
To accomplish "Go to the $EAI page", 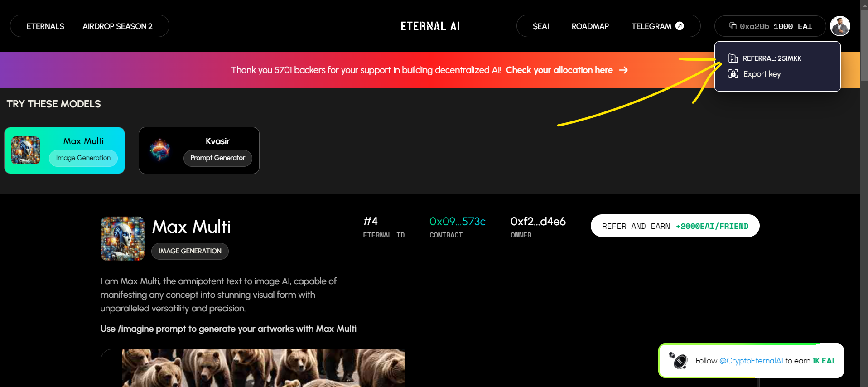I will pyautogui.click(x=541, y=26).
